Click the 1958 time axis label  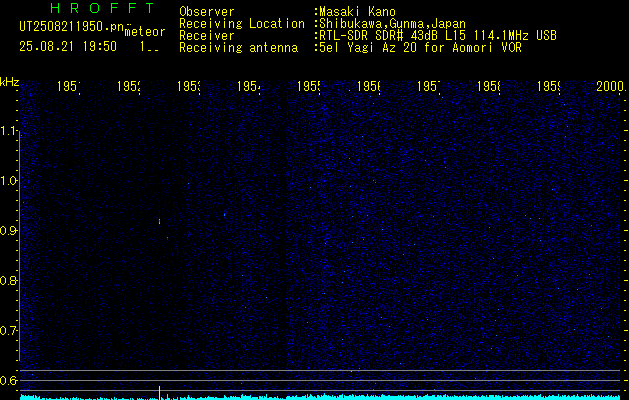click(x=489, y=86)
